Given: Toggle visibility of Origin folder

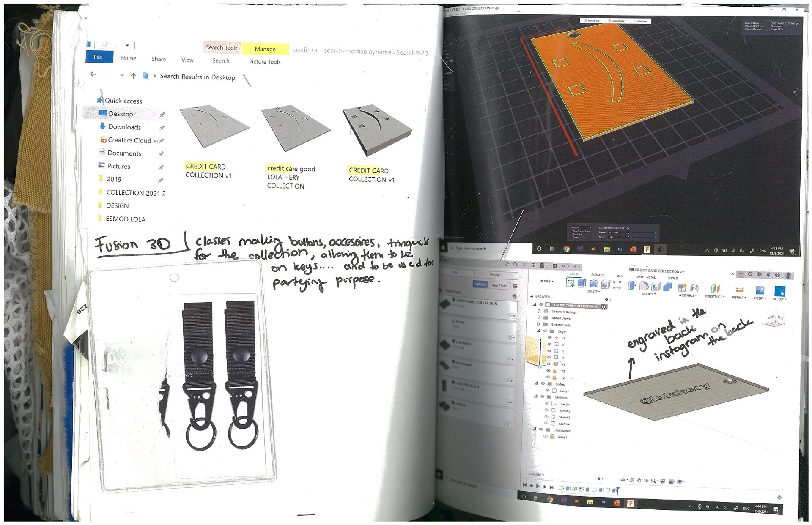Looking at the screenshot, I should coord(545,331).
